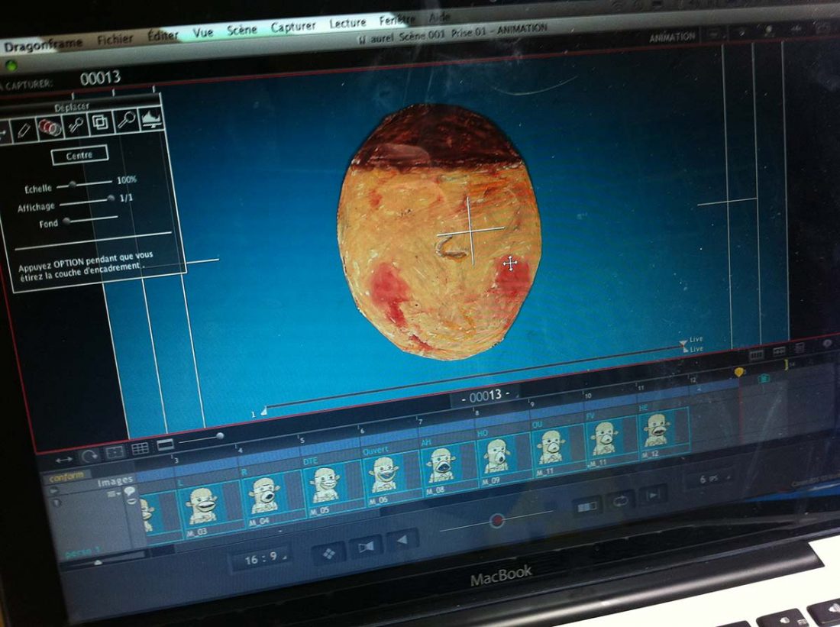Open the Capturer menu
The height and width of the screenshot is (627, 840).
pyautogui.click(x=292, y=27)
